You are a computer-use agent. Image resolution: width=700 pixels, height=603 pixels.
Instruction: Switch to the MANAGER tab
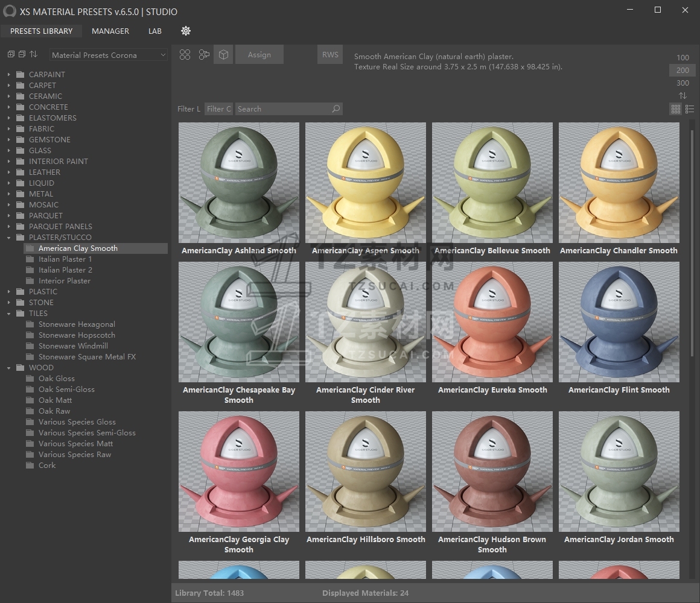tap(110, 31)
